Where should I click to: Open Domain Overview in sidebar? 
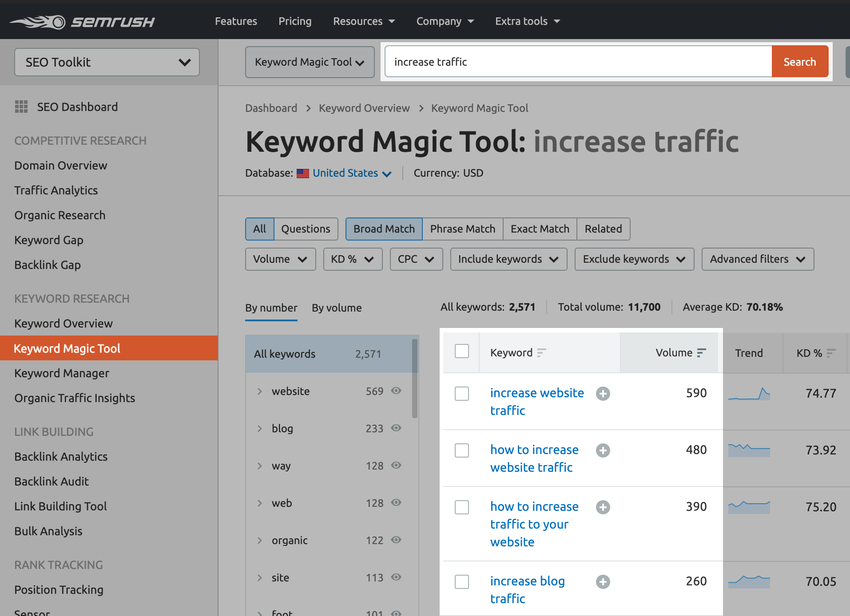[x=60, y=166]
